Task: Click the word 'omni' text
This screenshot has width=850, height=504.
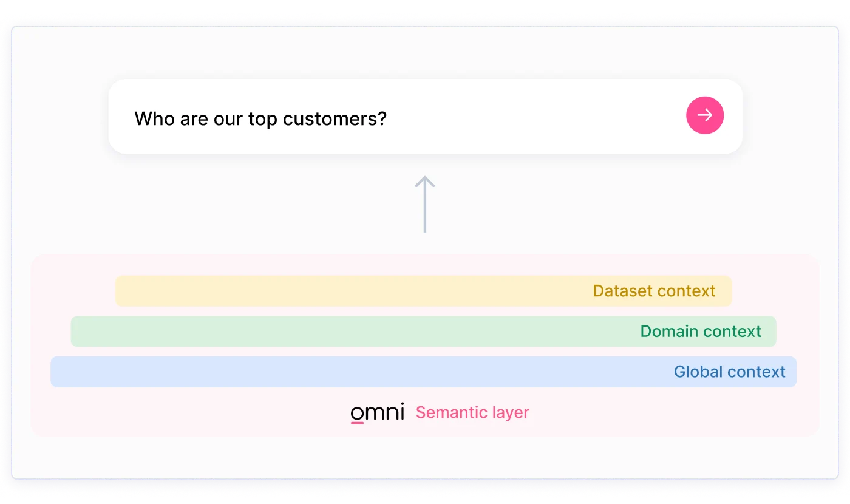Action: tap(377, 413)
